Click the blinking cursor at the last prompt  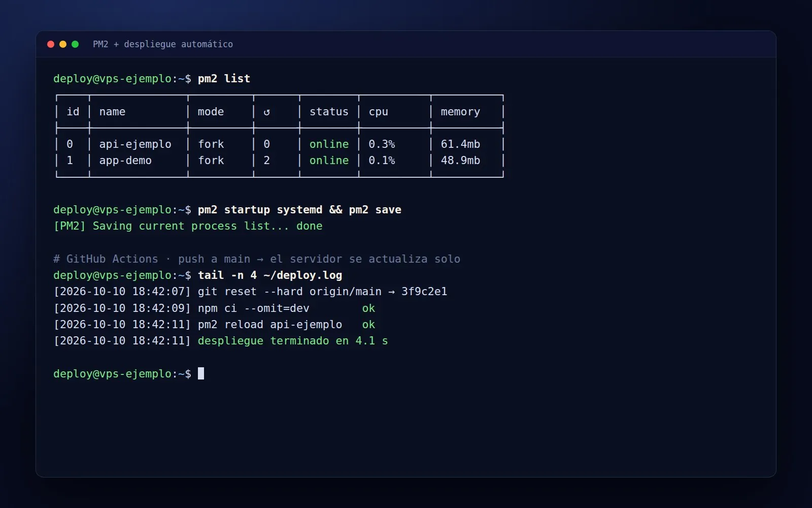click(x=201, y=373)
